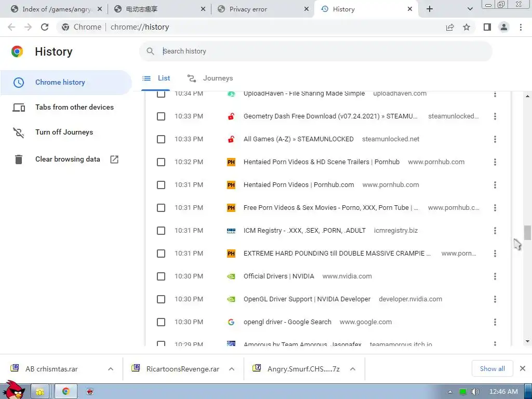The image size is (532, 399).
Task: Open Tabs from other devices
Action: tap(66, 108)
